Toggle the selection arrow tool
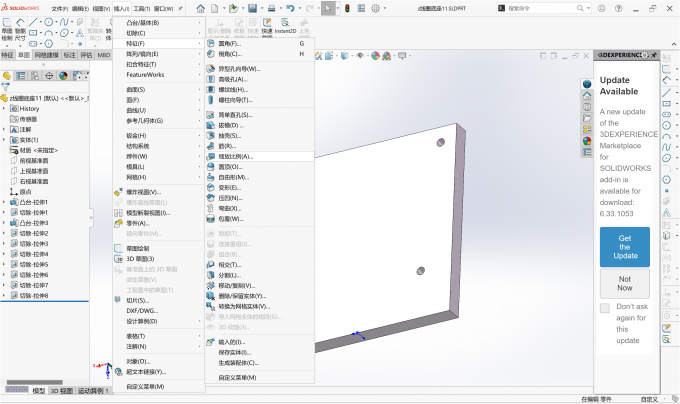This screenshot has height=404, width=680. coord(328,8)
